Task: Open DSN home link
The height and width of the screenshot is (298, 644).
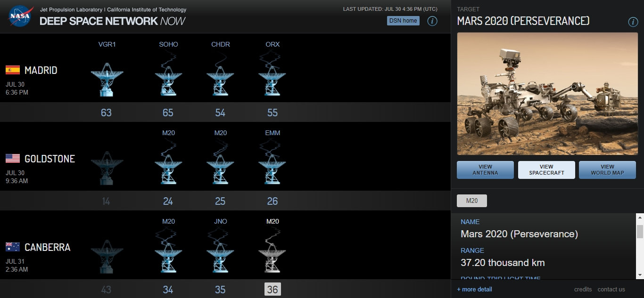Action: pos(403,21)
